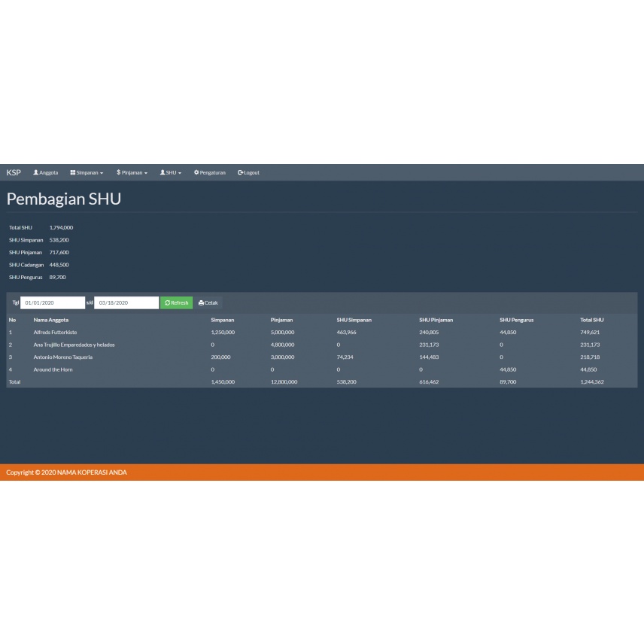Open the Pinjaman menu
The height and width of the screenshot is (644, 644).
point(132,172)
